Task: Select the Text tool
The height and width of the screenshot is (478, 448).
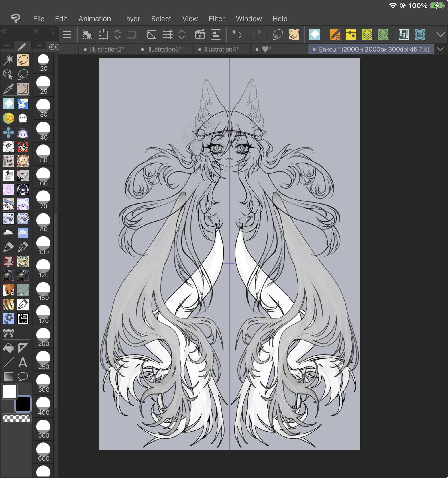Action: tap(23, 362)
